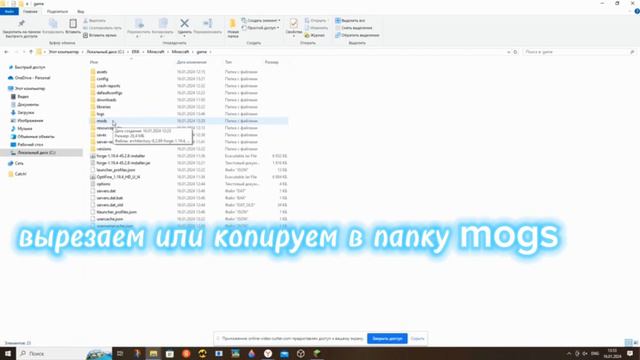Switch to Share (Поделиться) ribbon tab
The height and width of the screenshot is (360, 640).
click(x=57, y=11)
